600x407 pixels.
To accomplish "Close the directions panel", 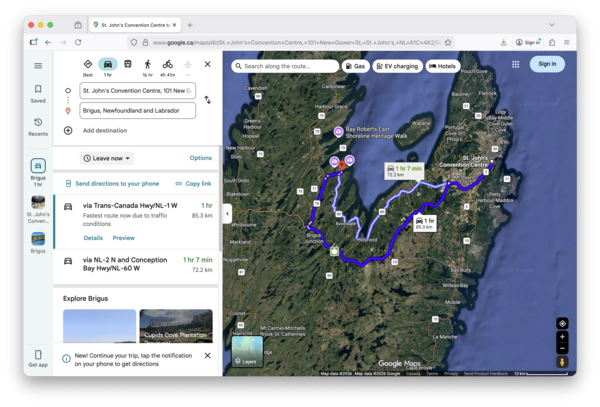I will pyautogui.click(x=207, y=64).
